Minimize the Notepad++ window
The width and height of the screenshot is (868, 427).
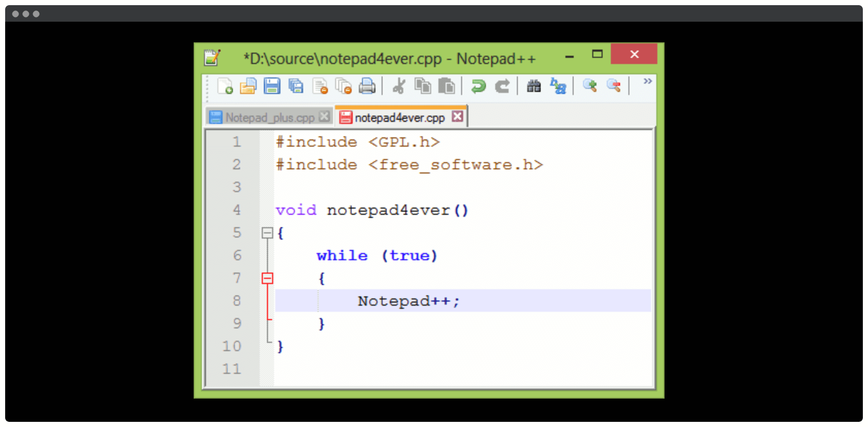click(x=570, y=56)
